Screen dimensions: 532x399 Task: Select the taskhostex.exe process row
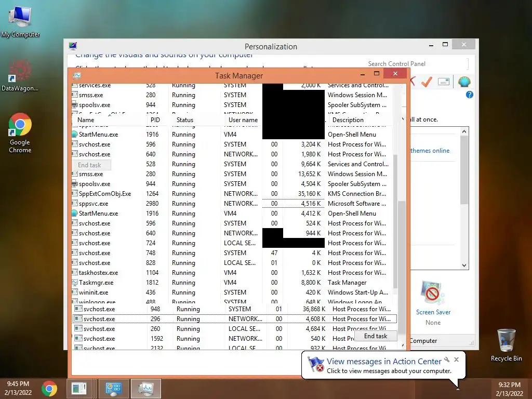pos(232,272)
